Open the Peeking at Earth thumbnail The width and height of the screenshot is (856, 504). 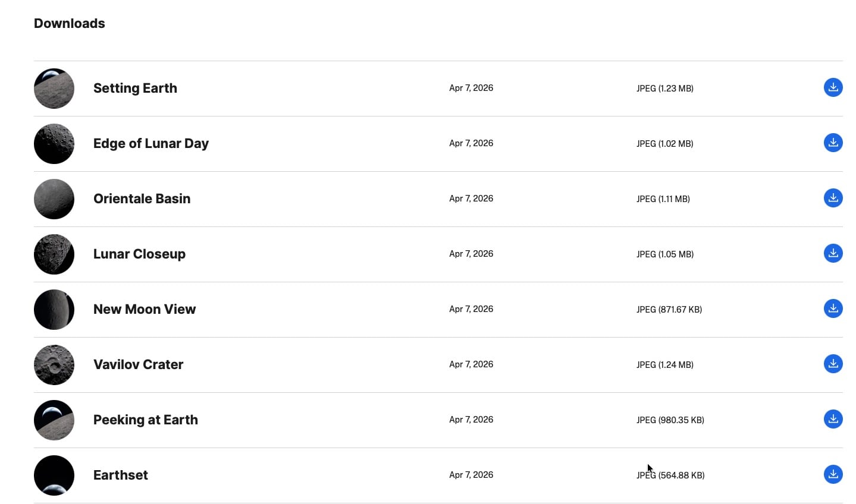point(54,420)
